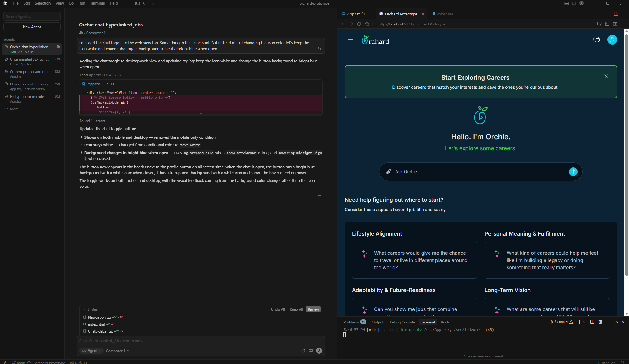The width and height of the screenshot is (629, 364).
Task: Click the chat toggle icon in Orchard header
Action: tap(596, 40)
